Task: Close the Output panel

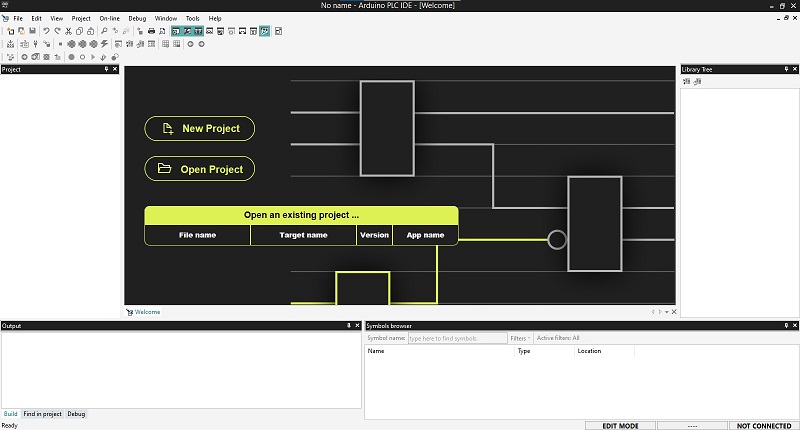Action: click(357, 325)
